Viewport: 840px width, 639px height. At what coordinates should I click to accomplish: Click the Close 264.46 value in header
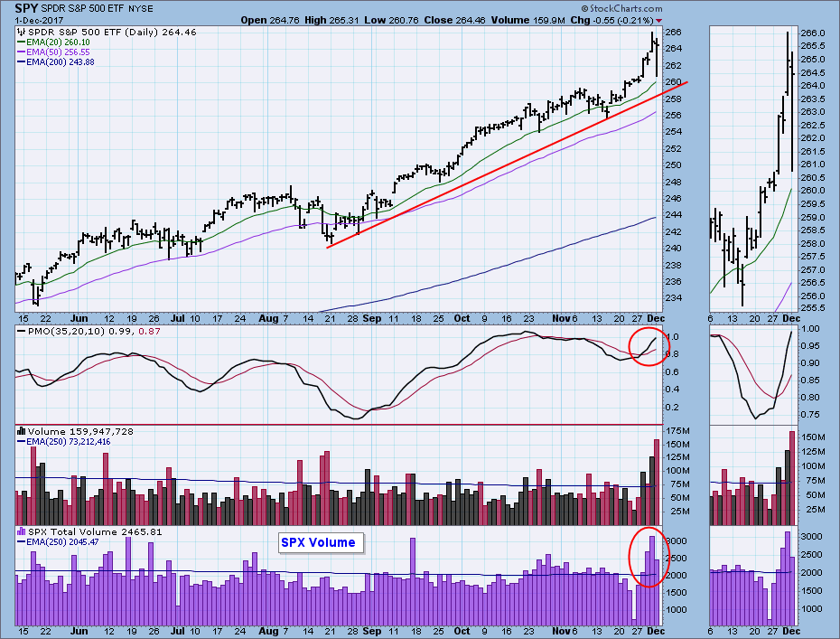click(455, 21)
